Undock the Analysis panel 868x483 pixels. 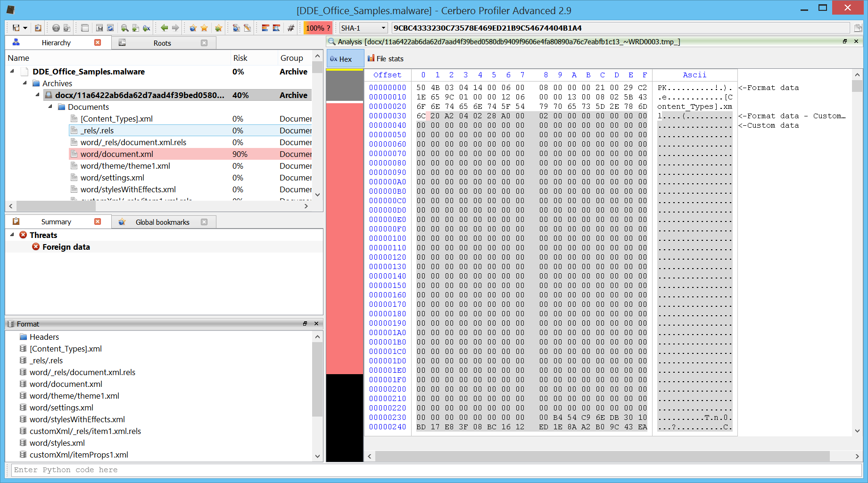tap(845, 41)
